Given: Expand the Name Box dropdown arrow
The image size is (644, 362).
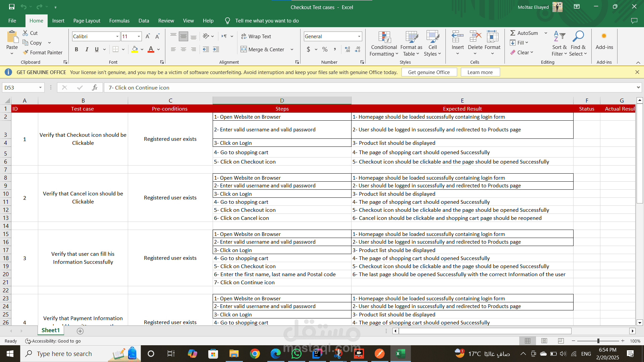Looking at the screenshot, I should pyautogui.click(x=40, y=87).
